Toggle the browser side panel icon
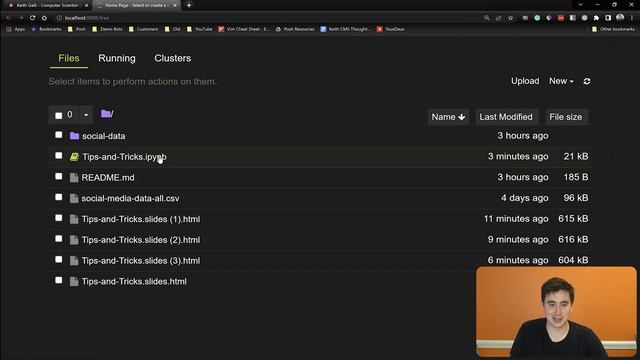Viewport: 640px width, 360px height. click(x=608, y=18)
